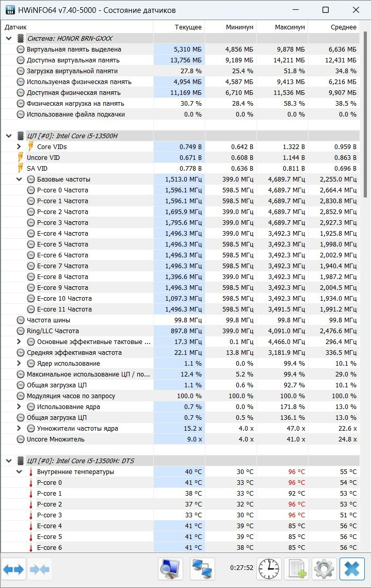Click the average value 1,925.8 МГц
The image size is (371, 588).
coord(338,234)
